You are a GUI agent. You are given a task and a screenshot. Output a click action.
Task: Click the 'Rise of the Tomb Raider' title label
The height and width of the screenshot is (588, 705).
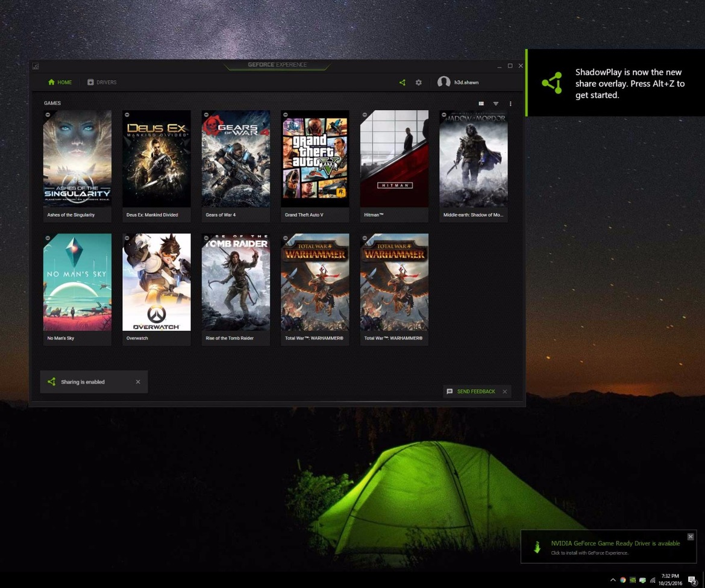click(230, 338)
